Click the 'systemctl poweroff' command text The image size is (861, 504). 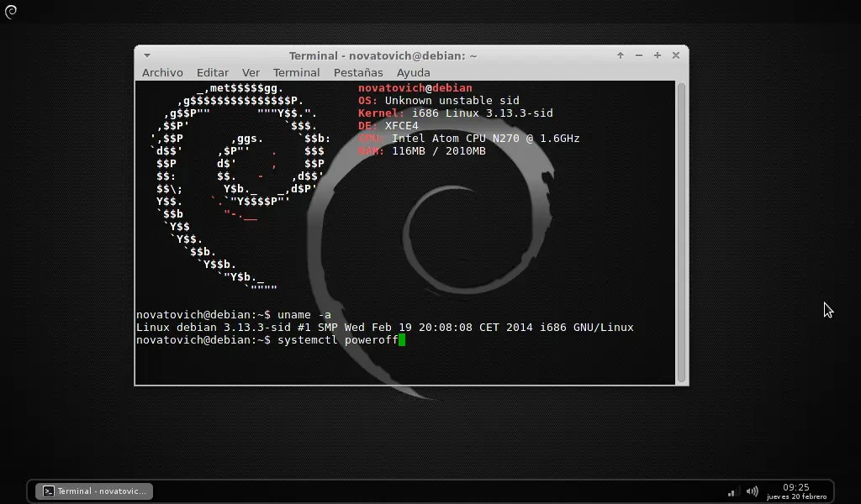[338, 340]
